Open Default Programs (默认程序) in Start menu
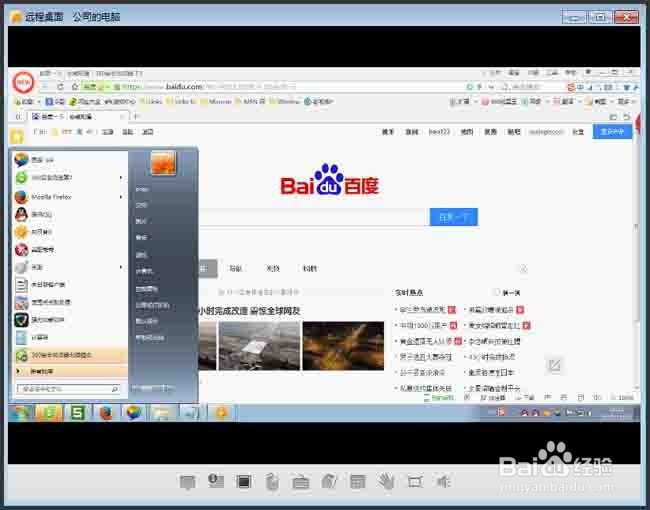 click(146, 321)
